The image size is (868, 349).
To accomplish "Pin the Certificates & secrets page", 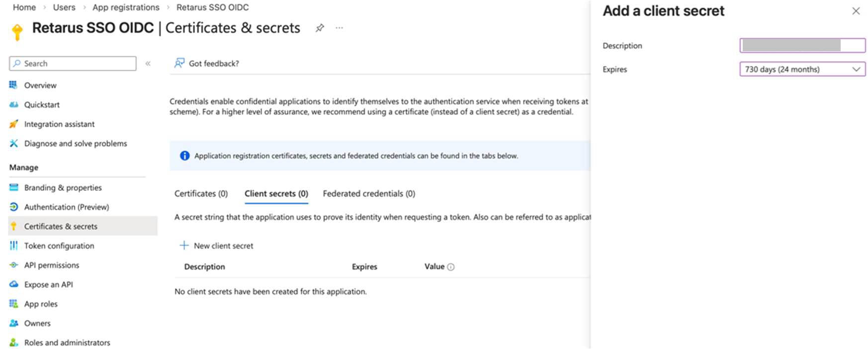I will 320,28.
